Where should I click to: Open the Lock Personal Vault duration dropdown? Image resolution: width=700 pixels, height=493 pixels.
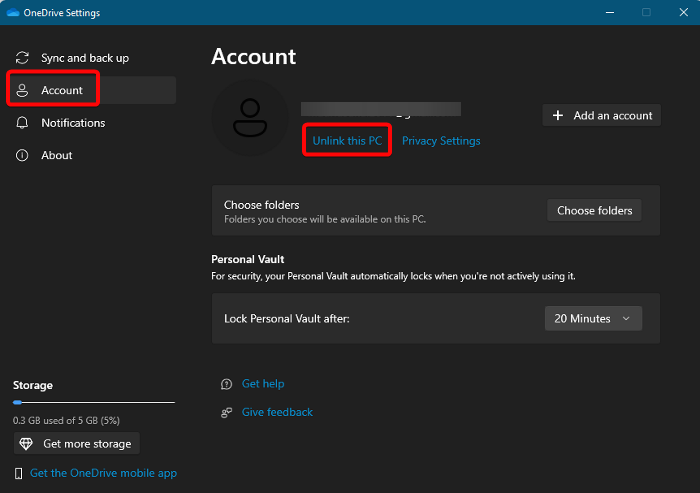pyautogui.click(x=593, y=319)
